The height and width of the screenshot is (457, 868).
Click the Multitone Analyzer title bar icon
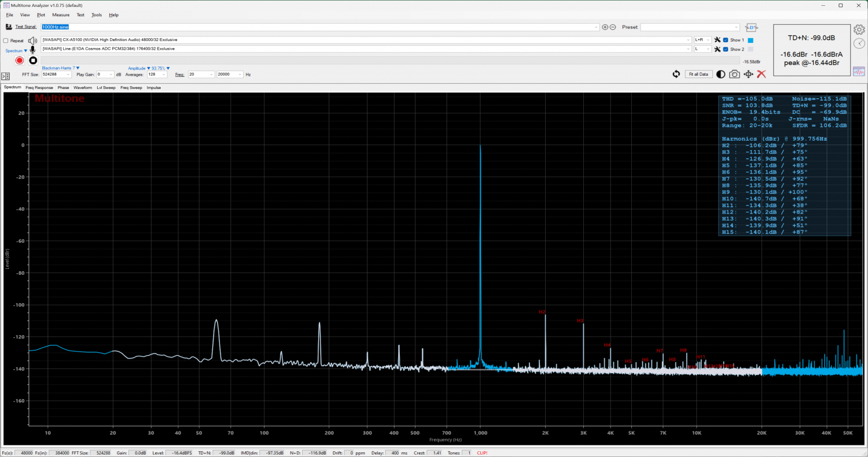pyautogui.click(x=6, y=5)
